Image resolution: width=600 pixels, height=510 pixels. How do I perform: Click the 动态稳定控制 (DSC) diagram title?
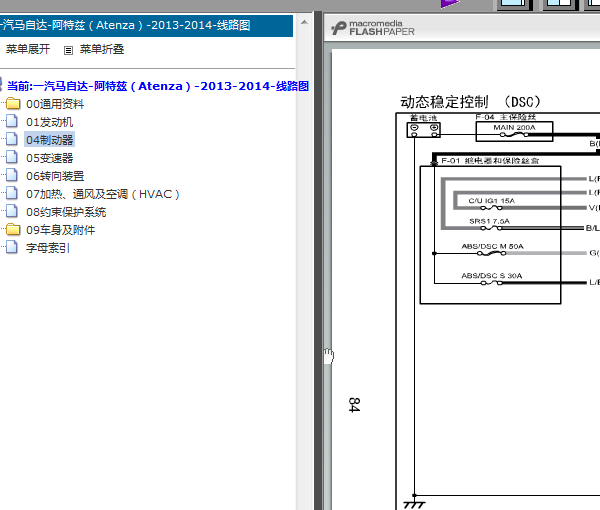pyautogui.click(x=470, y=102)
